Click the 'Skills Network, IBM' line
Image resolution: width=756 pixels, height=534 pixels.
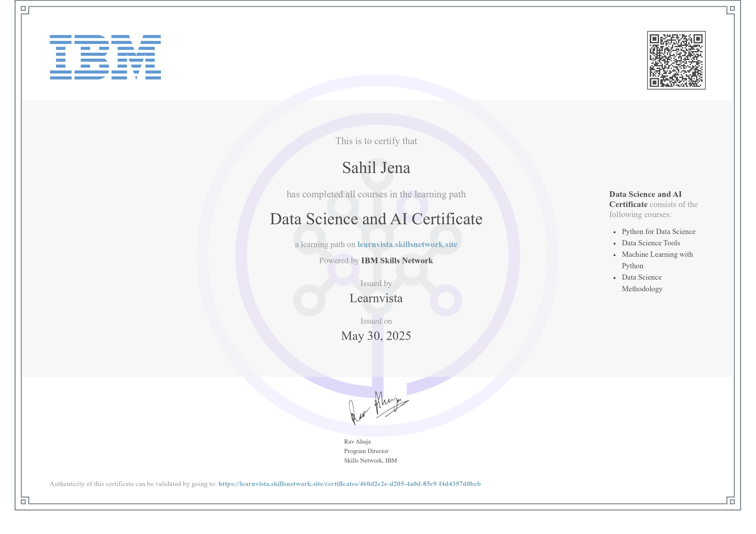(370, 461)
